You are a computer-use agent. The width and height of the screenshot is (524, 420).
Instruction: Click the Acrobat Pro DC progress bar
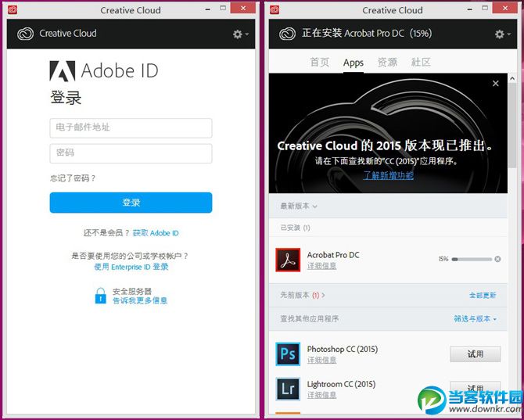(472, 259)
